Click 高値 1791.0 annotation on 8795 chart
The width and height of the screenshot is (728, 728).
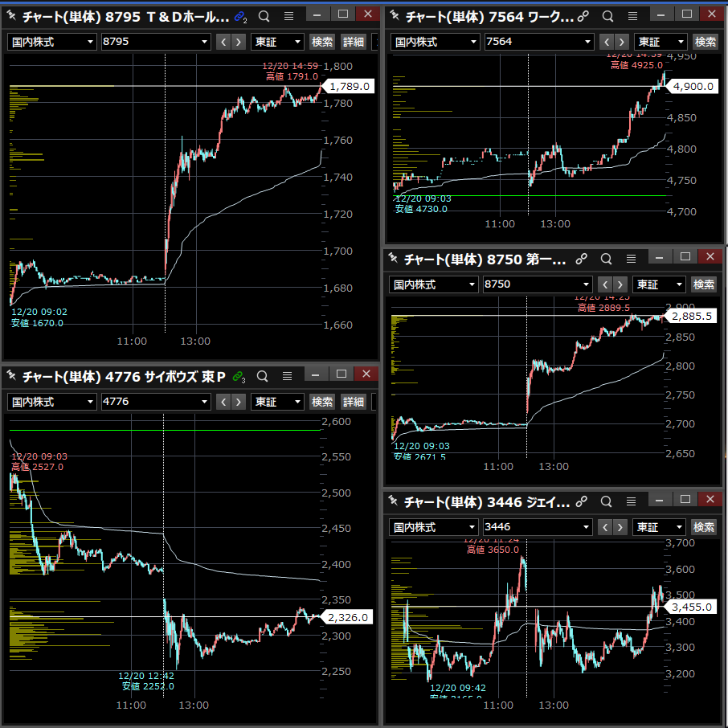click(292, 76)
